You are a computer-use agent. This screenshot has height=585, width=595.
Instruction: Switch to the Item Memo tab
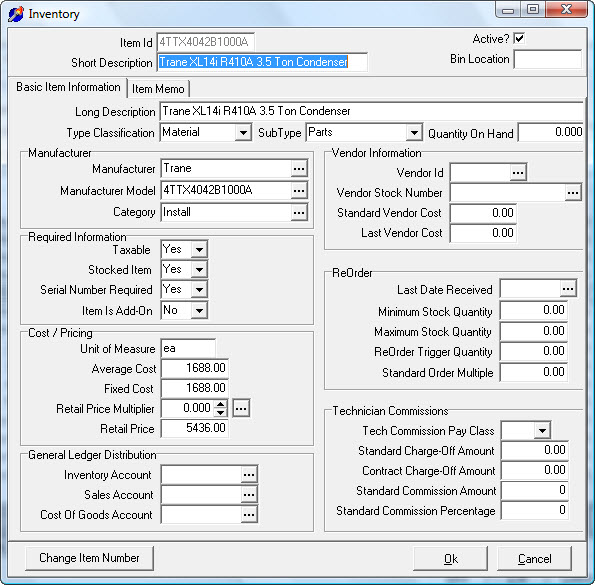point(158,89)
